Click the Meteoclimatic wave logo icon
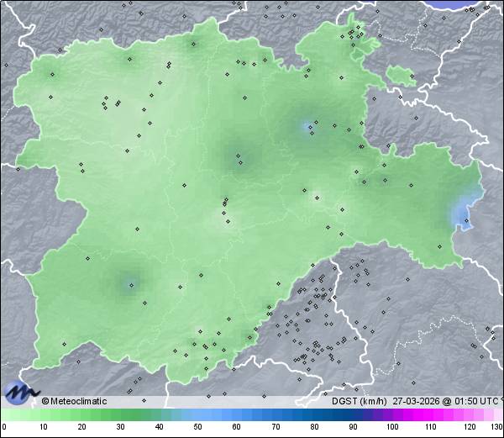Viewport: 504px width, 438px height. 20,392
